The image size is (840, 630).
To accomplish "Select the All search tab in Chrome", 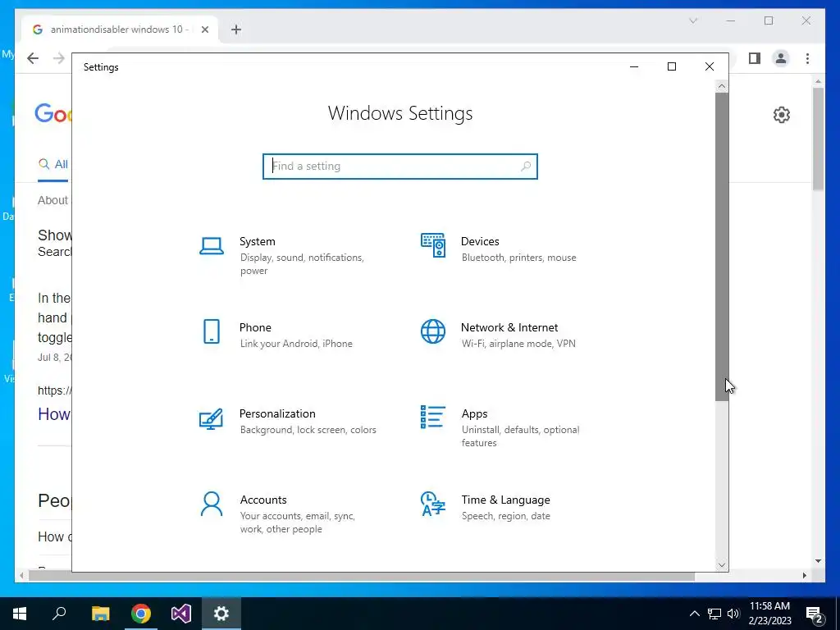I will 53,164.
